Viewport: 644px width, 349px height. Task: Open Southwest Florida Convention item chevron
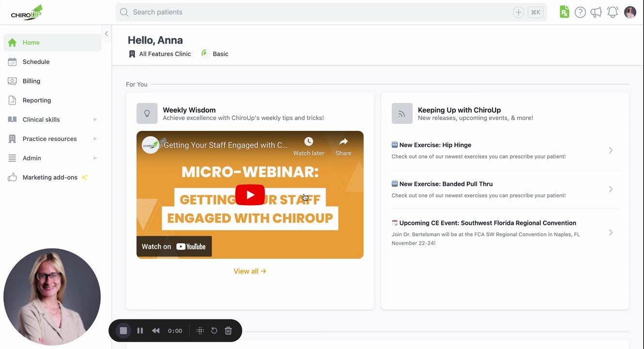click(611, 233)
